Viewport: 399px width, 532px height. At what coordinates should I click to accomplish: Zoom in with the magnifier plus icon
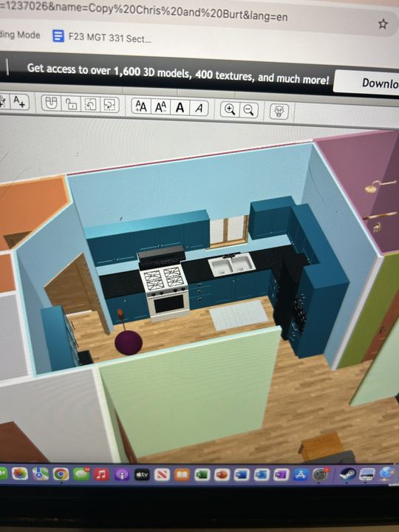tap(230, 109)
